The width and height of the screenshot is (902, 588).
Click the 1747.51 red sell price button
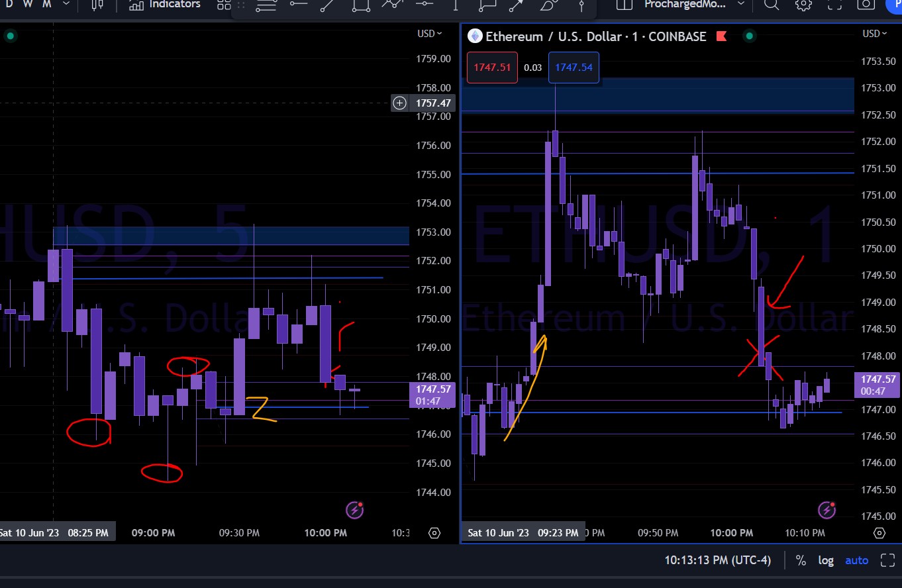(x=492, y=68)
